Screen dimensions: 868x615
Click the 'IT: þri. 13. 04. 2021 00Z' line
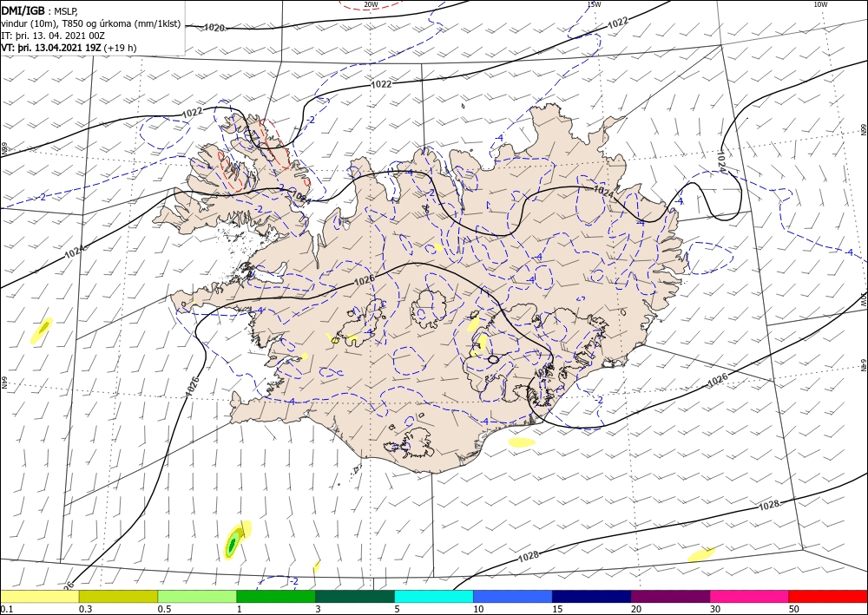pos(53,36)
